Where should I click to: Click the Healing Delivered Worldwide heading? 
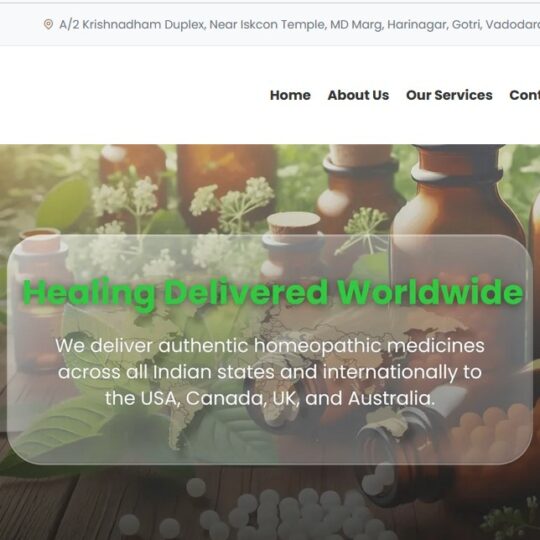point(273,293)
